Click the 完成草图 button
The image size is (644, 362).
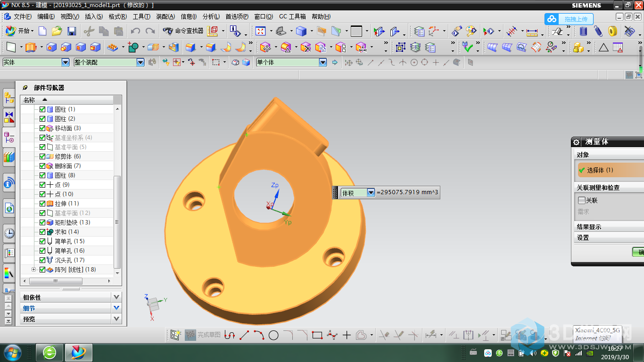pos(203,335)
